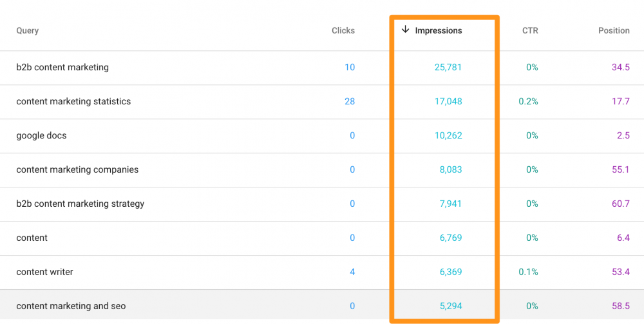Sort by the Position column header

(613, 30)
